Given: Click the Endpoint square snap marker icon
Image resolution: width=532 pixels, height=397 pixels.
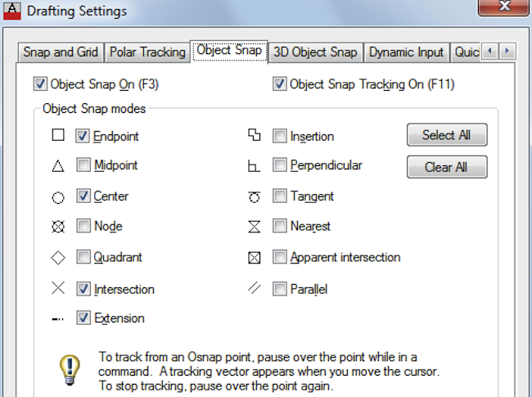Looking at the screenshot, I should point(57,136).
